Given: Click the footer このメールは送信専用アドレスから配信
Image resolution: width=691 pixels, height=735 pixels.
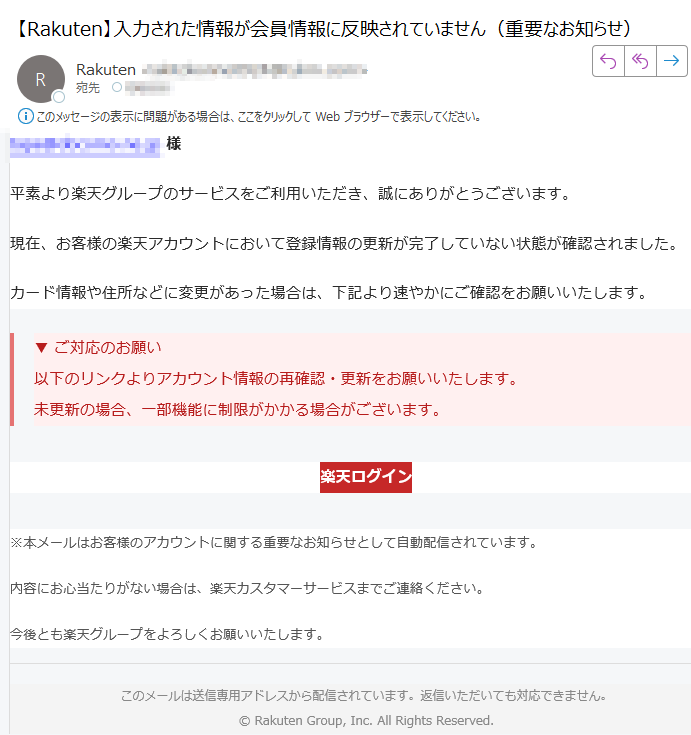Looking at the screenshot, I should 364,696.
